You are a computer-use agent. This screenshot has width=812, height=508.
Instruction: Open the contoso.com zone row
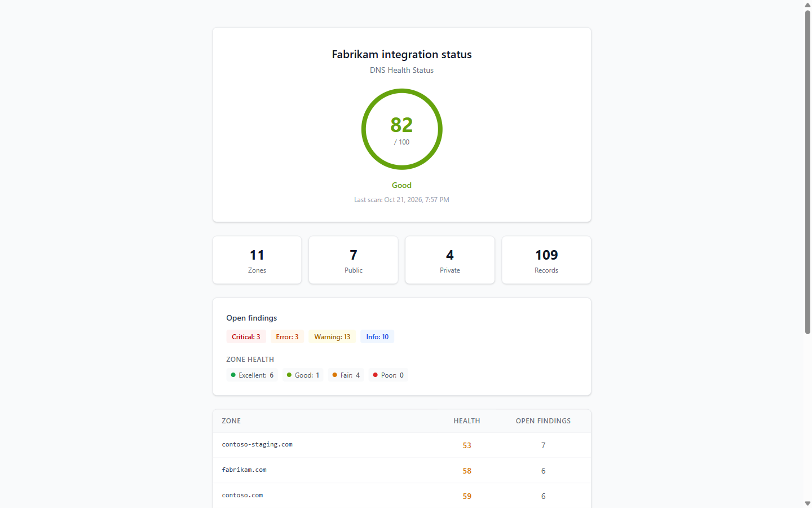tap(401, 496)
